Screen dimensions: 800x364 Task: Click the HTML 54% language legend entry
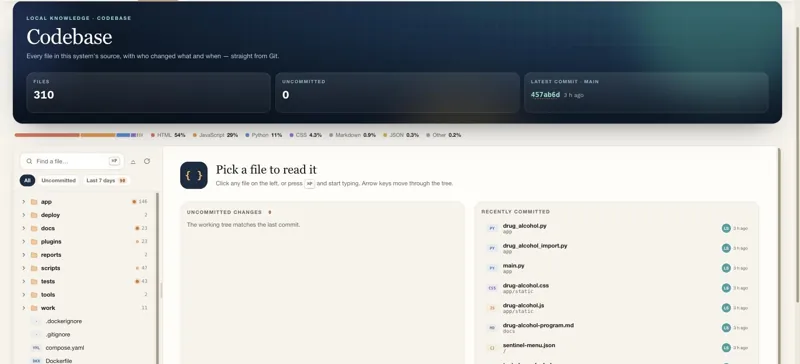tap(168, 135)
